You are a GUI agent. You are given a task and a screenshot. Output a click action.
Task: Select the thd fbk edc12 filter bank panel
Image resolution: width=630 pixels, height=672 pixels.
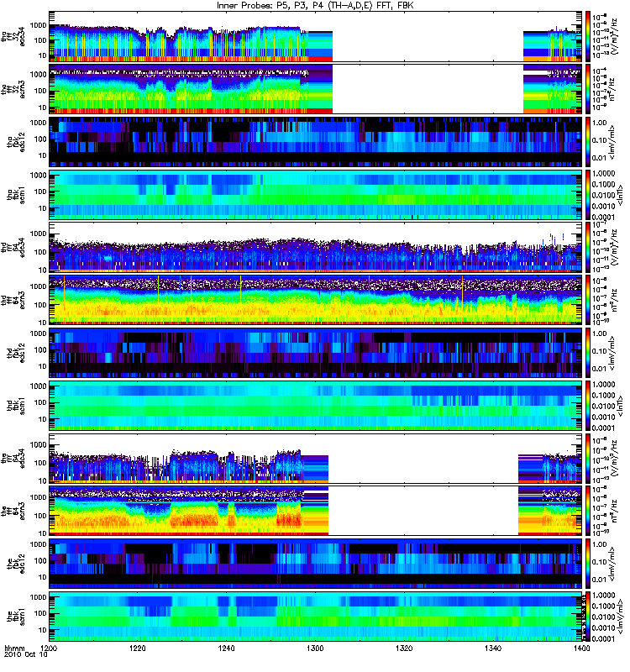click(316, 353)
